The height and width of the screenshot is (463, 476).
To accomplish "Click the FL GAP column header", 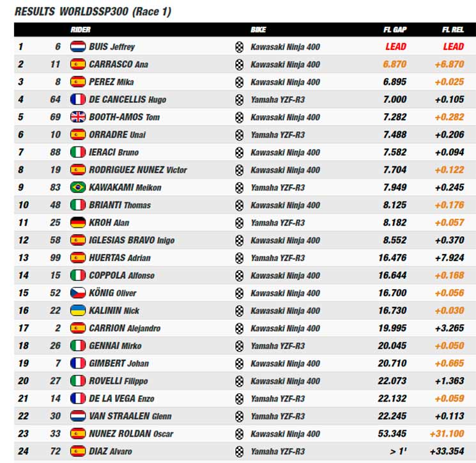I will click(395, 29).
